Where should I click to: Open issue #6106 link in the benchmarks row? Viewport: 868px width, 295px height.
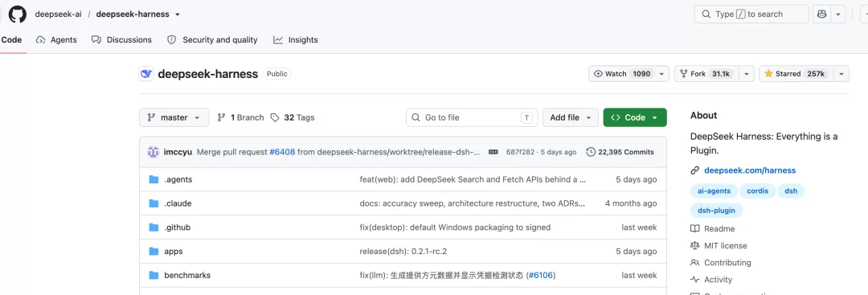tap(542, 275)
